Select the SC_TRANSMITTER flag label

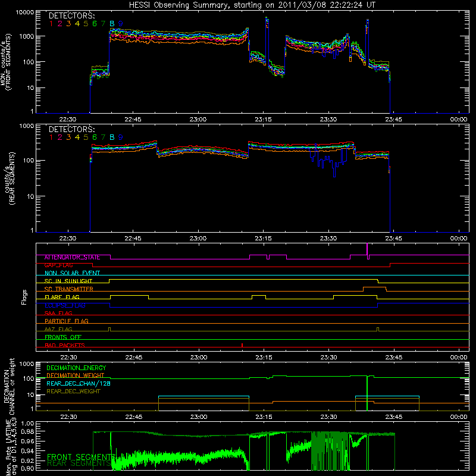(69, 289)
